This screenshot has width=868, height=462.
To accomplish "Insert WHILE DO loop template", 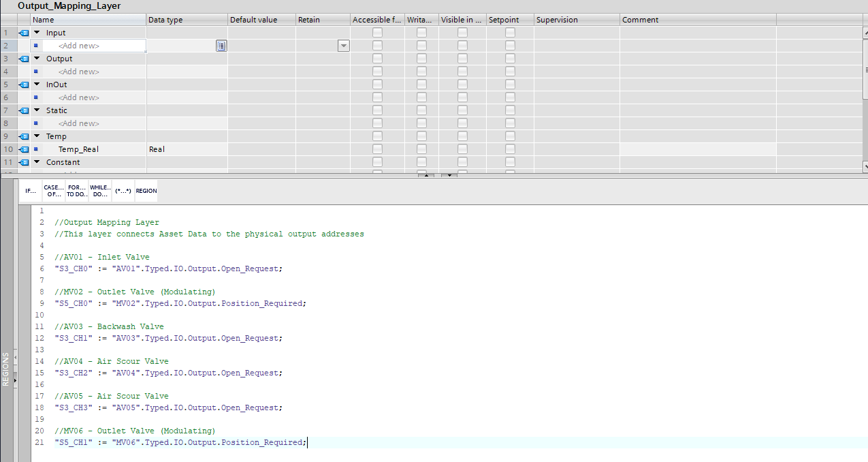I will (x=100, y=191).
